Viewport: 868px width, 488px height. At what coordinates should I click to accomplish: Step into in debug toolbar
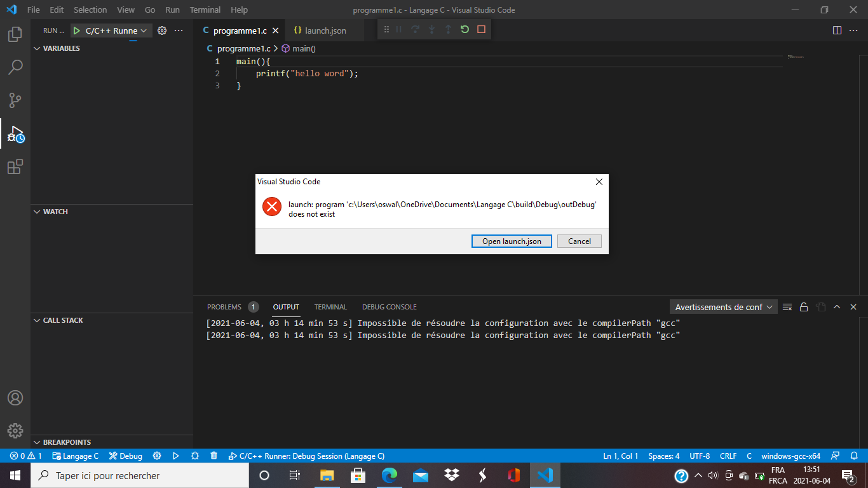coord(432,29)
